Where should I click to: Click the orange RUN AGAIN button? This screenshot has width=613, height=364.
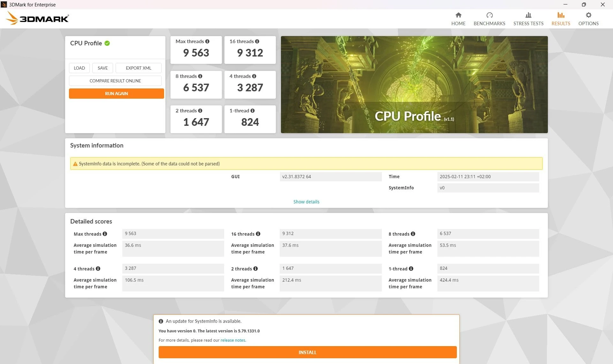tap(117, 94)
